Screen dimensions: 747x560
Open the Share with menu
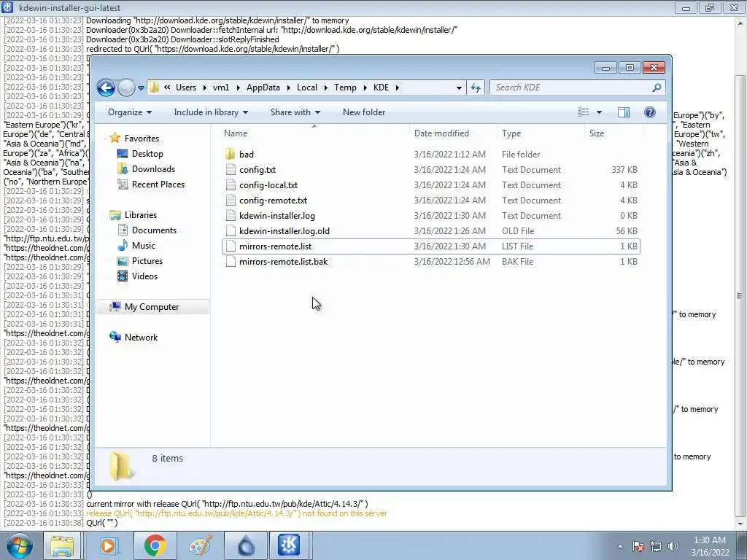(x=295, y=112)
